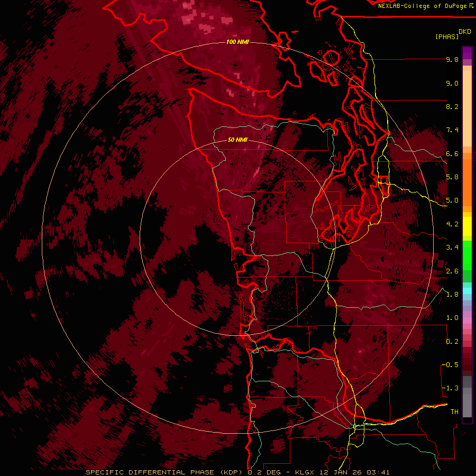Click the 0.2 scale value

[x=452, y=342]
